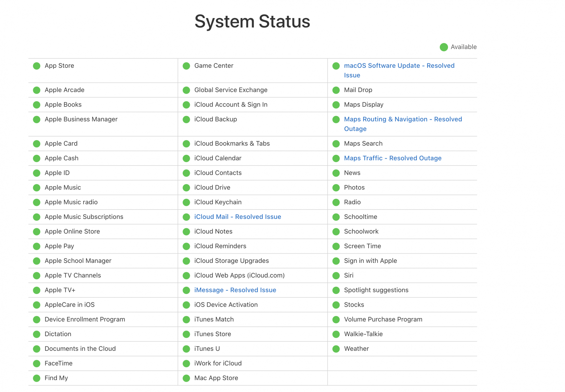Click the green status dot beside App Store
The height and width of the screenshot is (392, 565).
tap(37, 66)
